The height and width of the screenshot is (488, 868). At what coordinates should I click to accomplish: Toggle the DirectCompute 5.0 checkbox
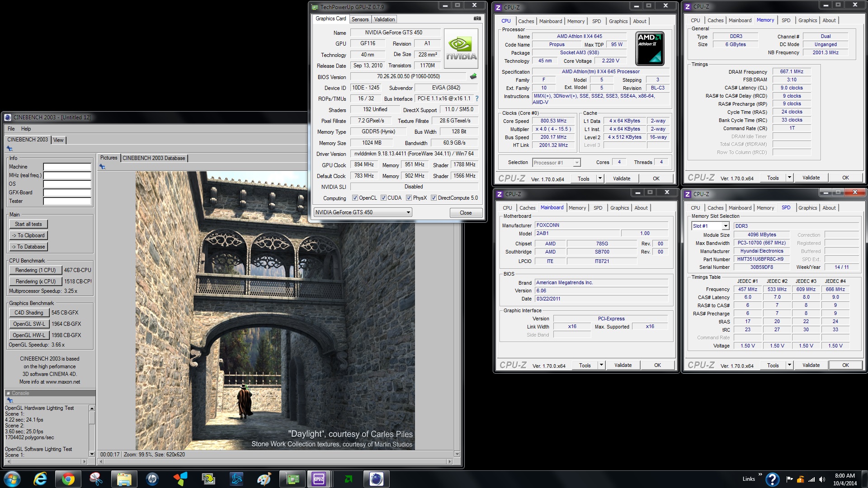[x=434, y=198]
